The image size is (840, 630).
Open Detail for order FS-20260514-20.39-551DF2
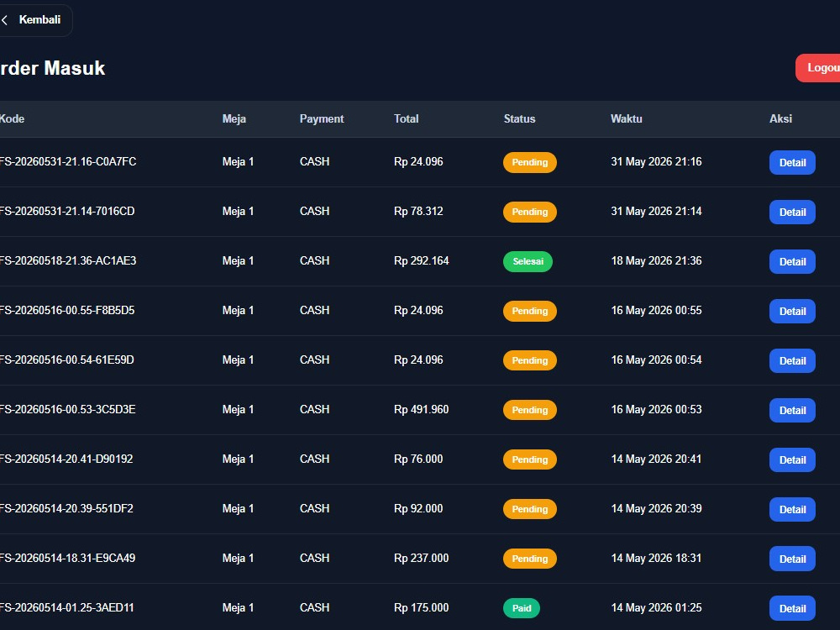(792, 510)
